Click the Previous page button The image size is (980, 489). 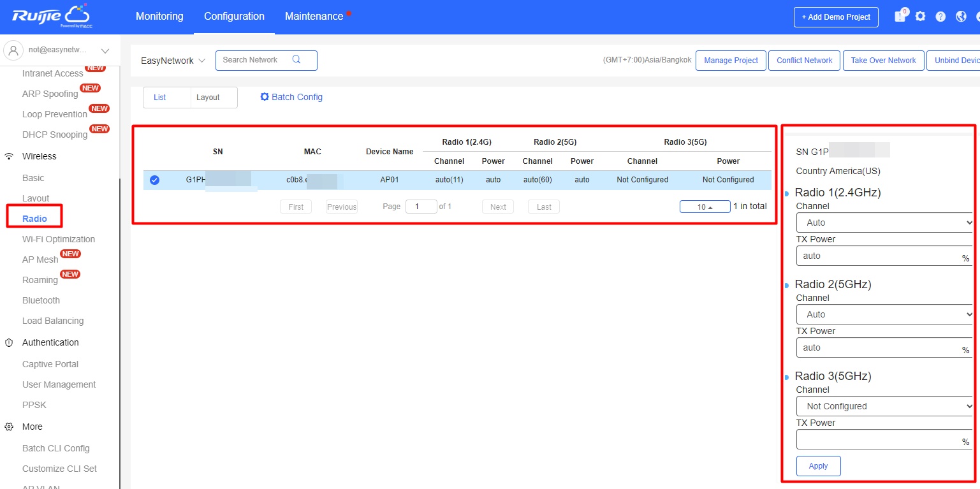(x=342, y=207)
